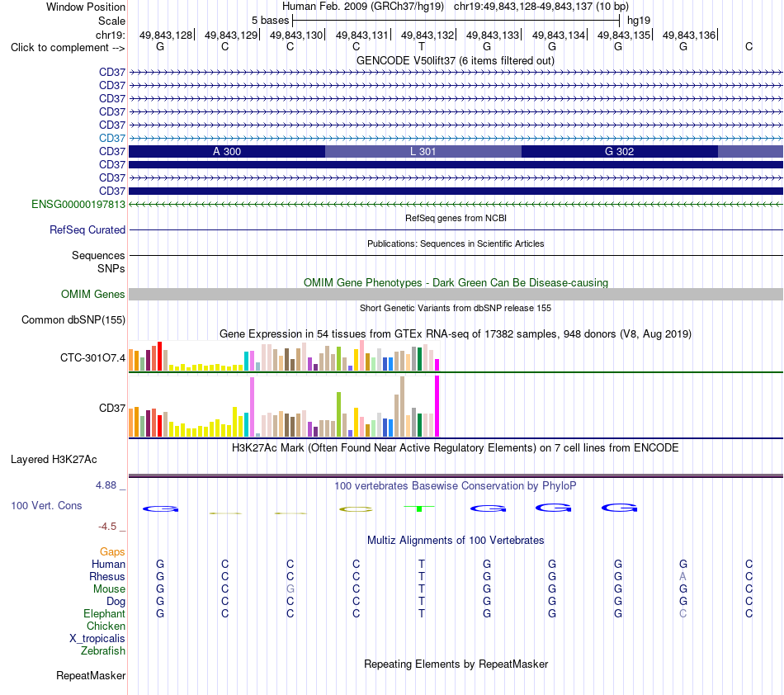
Task: Open the ENSG00000197813 gene label
Action: tap(78, 204)
